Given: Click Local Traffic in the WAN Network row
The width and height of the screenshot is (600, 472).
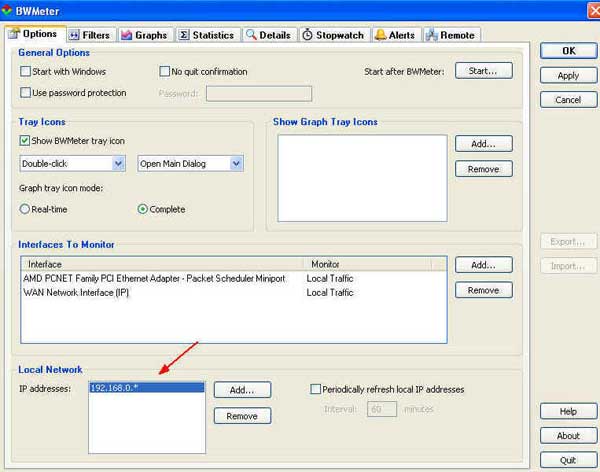Looking at the screenshot, I should point(329,292).
